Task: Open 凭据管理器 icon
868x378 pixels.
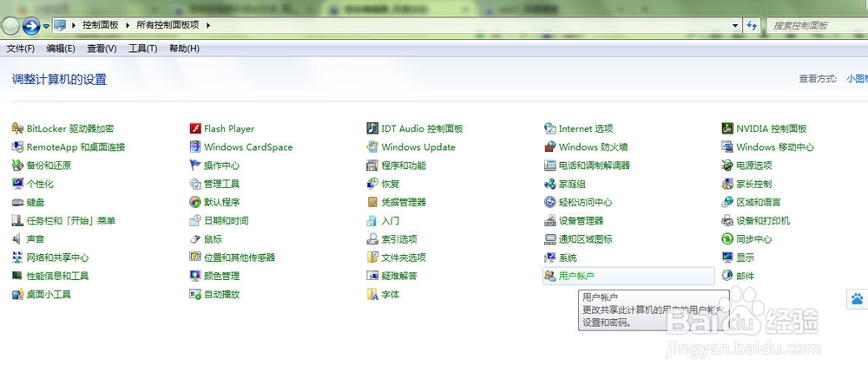Action: tap(372, 202)
